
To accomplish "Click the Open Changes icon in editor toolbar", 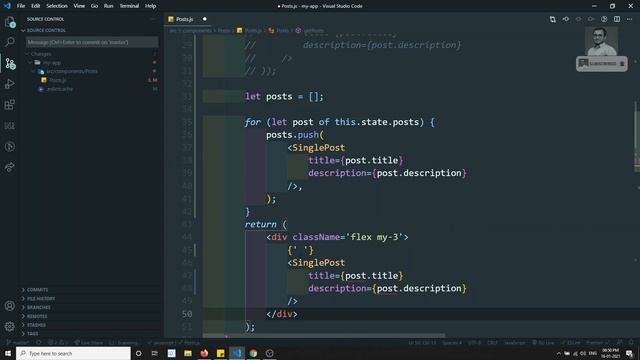I will coord(553,19).
